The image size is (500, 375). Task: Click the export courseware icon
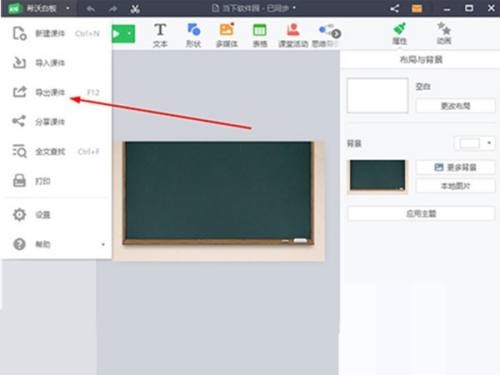(x=19, y=92)
